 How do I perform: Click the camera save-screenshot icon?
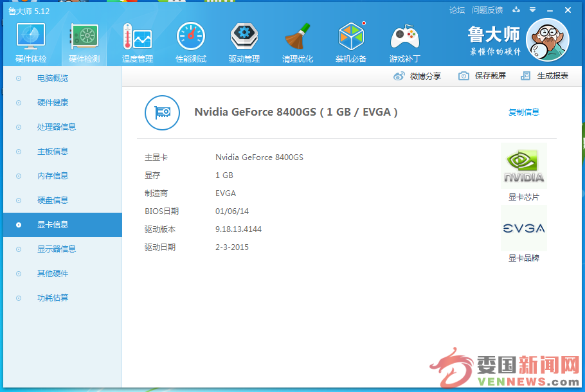(464, 76)
